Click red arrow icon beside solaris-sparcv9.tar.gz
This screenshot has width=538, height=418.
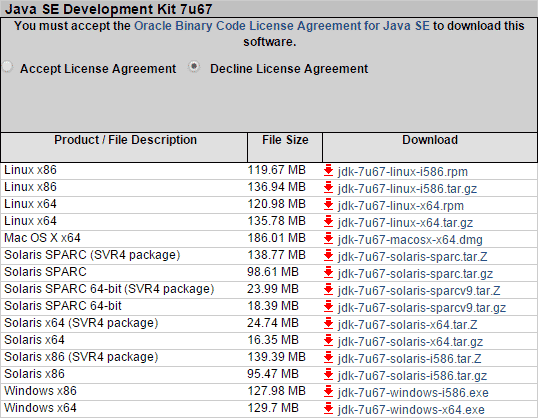click(328, 307)
